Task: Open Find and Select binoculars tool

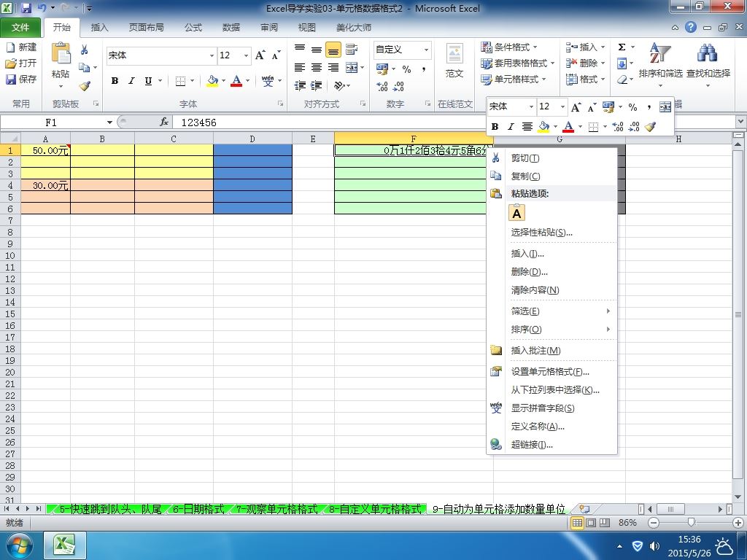Action: [708, 64]
